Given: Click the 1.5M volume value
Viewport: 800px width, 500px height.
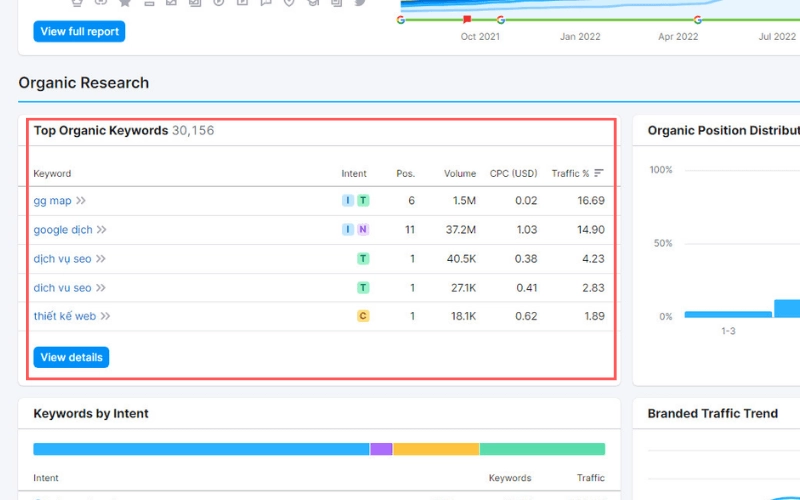Looking at the screenshot, I should click(464, 201).
